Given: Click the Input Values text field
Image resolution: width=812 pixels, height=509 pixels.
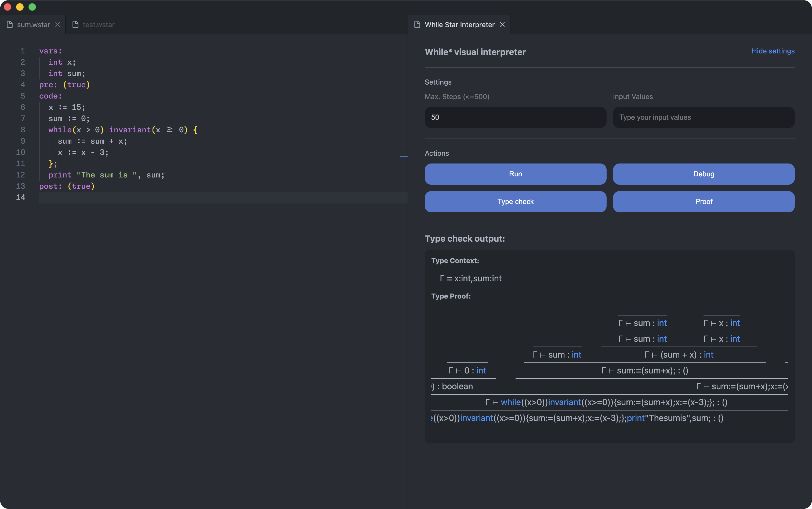Looking at the screenshot, I should point(703,118).
